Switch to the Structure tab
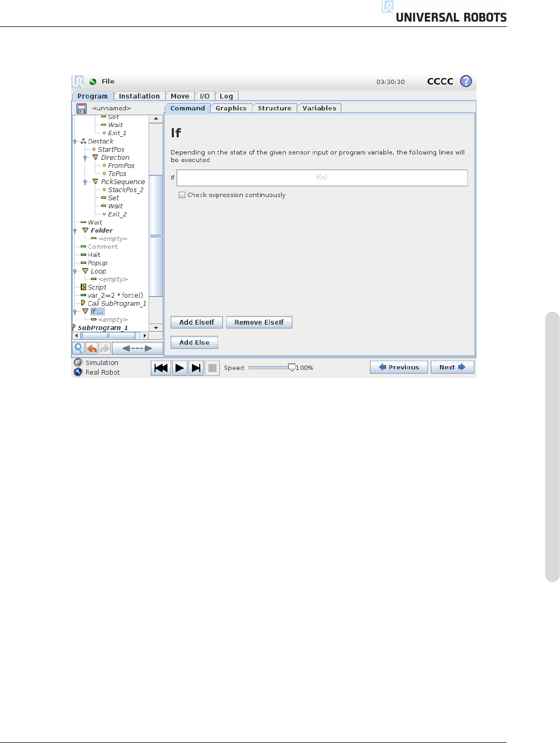The height and width of the screenshot is (743, 560). pos(275,108)
